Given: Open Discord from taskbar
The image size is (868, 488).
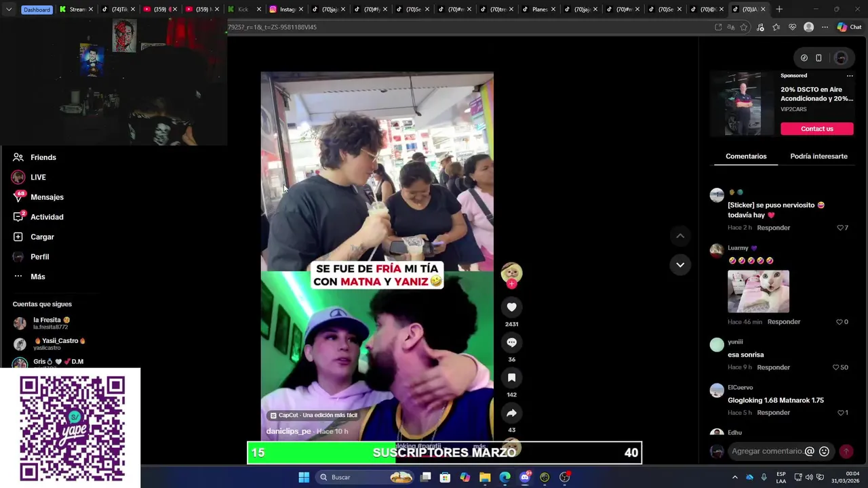Looking at the screenshot, I should point(525,477).
